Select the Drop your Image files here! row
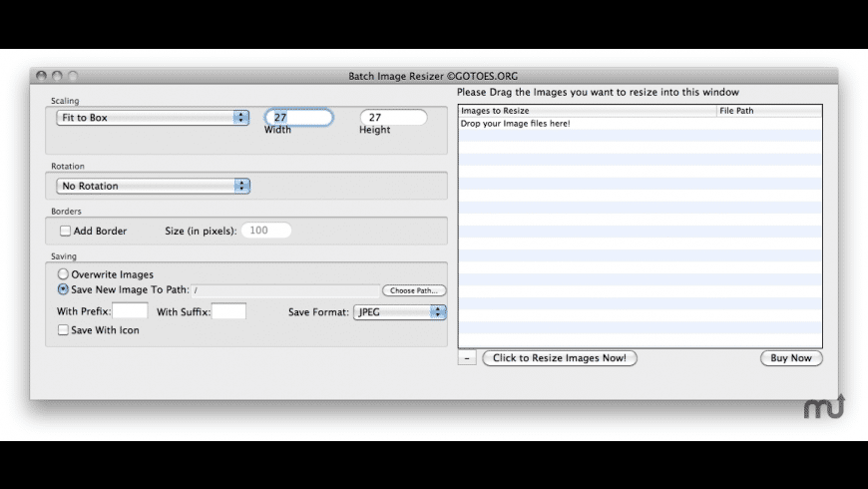Screen dimensions: 868x489 pos(640,124)
